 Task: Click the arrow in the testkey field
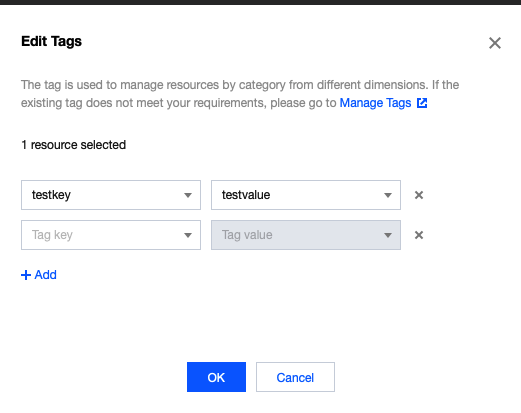click(188, 195)
